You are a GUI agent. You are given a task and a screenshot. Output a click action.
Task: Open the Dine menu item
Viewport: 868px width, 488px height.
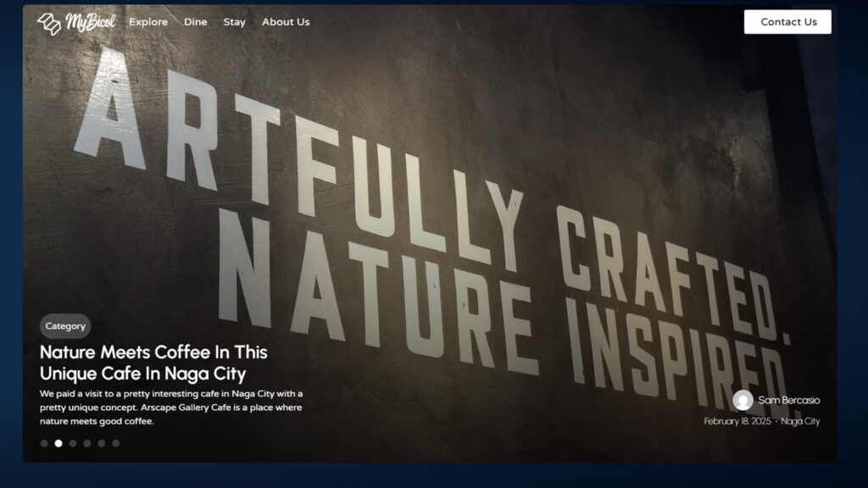(196, 22)
